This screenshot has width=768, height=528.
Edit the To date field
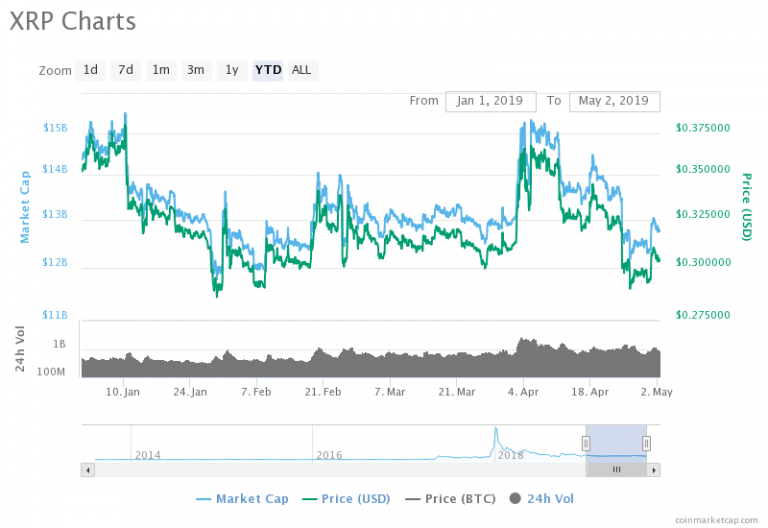point(614,101)
